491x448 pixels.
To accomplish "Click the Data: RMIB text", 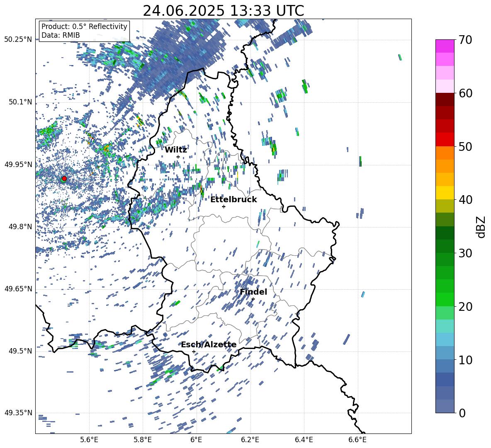I will pos(61,35).
